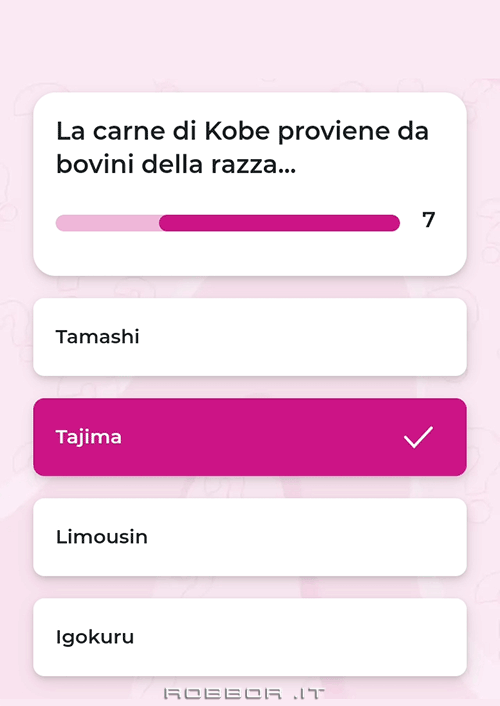
Task: Click the pink background above question card
Action: (250, 45)
